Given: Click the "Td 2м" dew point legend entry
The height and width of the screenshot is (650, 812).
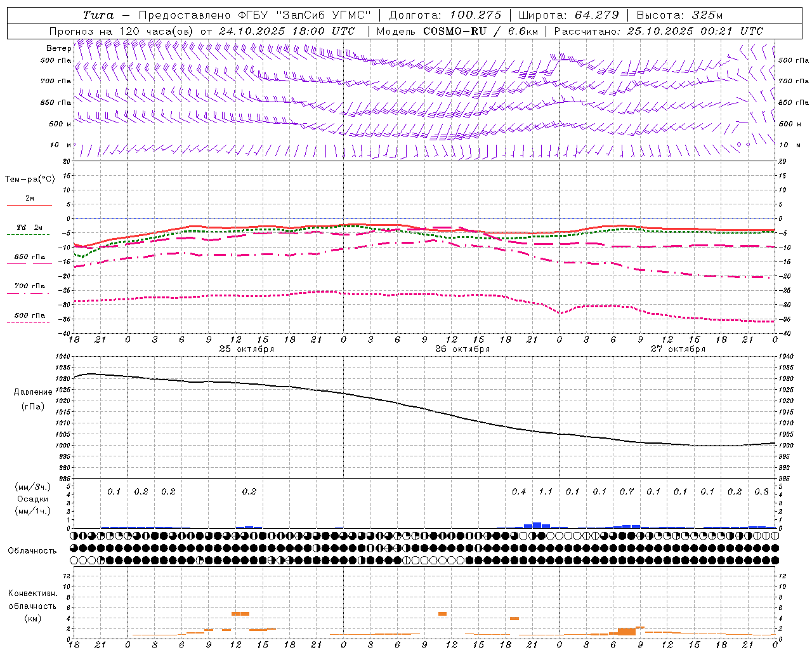Looking at the screenshot, I should click(x=30, y=227).
